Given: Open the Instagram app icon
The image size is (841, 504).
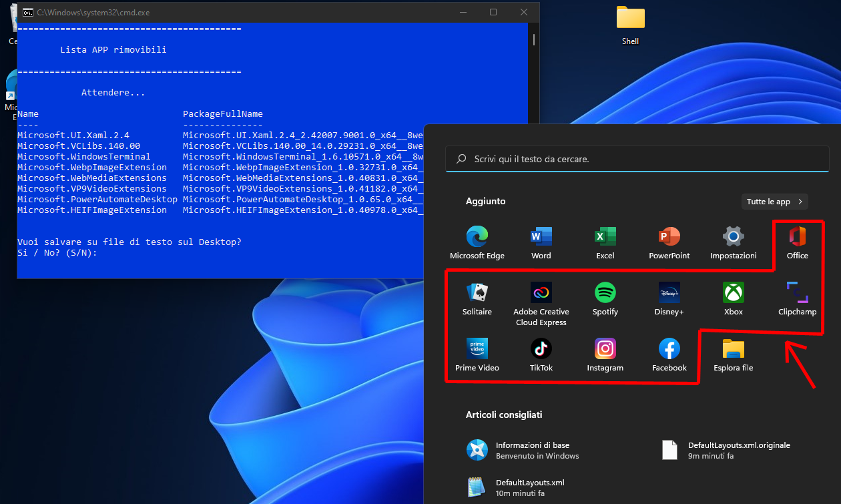Looking at the screenshot, I should click(605, 355).
